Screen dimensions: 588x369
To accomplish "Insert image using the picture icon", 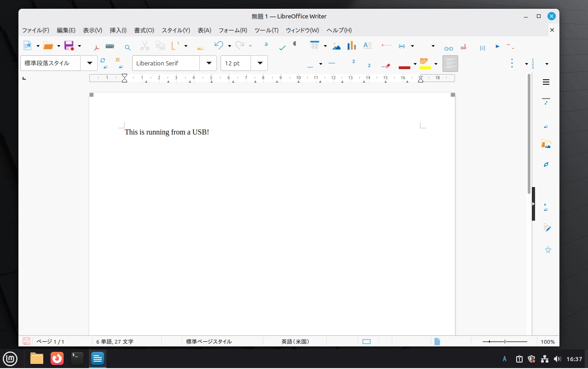I will pos(337,46).
